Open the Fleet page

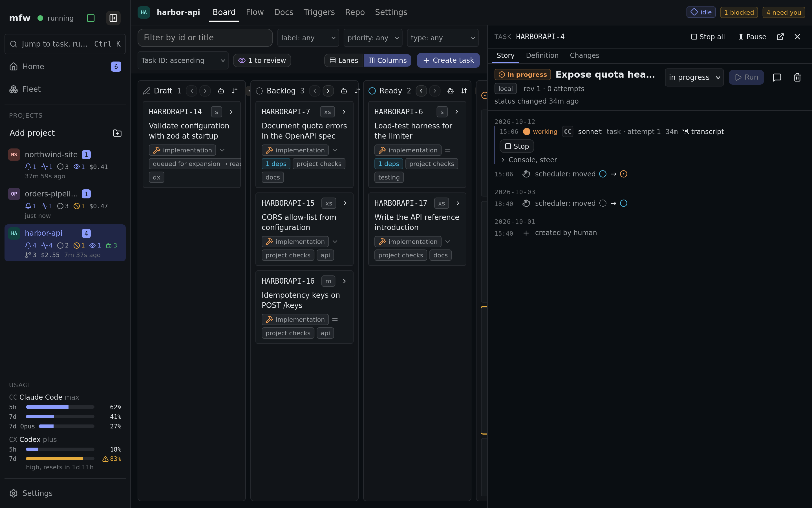pos(65,89)
